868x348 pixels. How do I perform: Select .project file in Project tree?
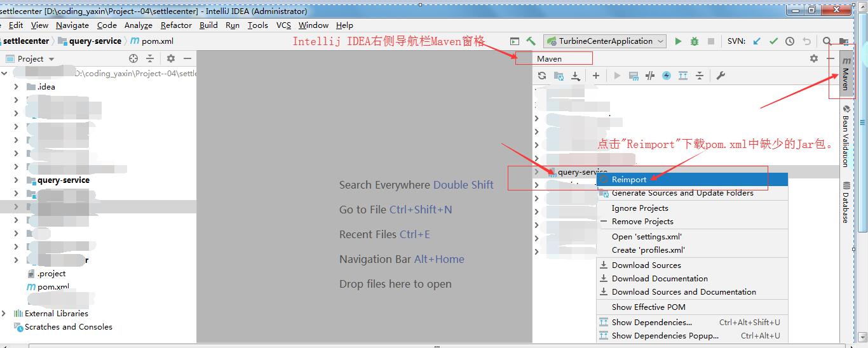[47, 274]
